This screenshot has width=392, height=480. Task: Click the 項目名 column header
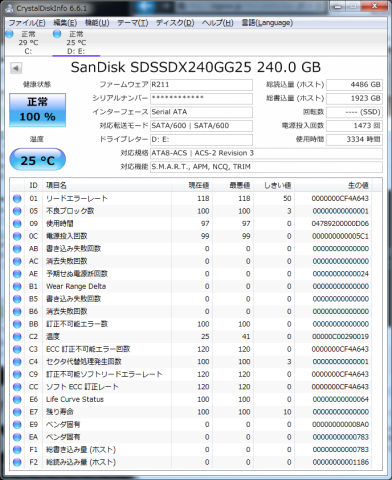(x=107, y=185)
